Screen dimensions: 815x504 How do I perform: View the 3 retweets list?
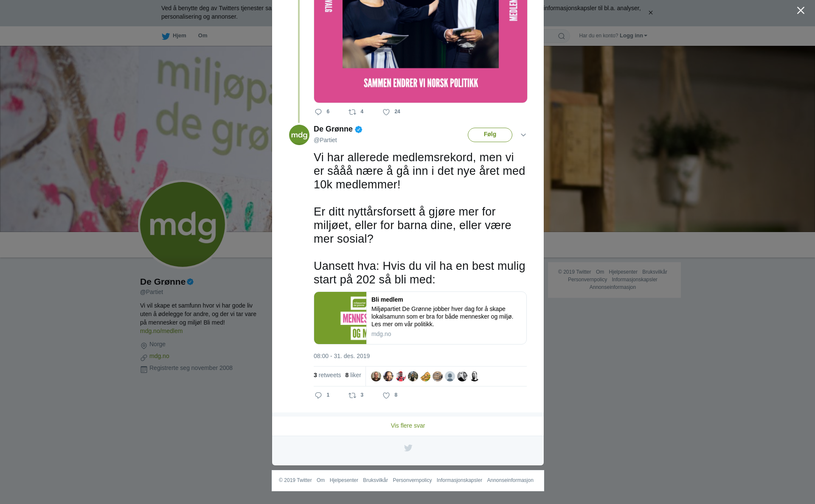coord(327,375)
